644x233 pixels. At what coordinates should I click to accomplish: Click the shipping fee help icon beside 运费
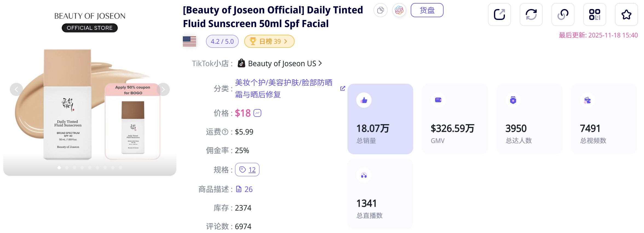pos(225,132)
